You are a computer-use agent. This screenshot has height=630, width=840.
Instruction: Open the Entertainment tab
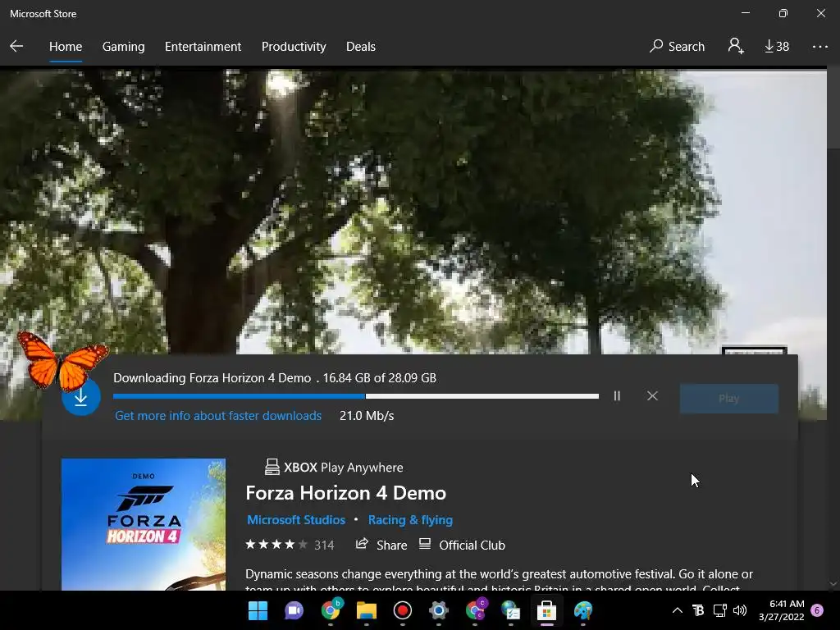[x=203, y=47]
